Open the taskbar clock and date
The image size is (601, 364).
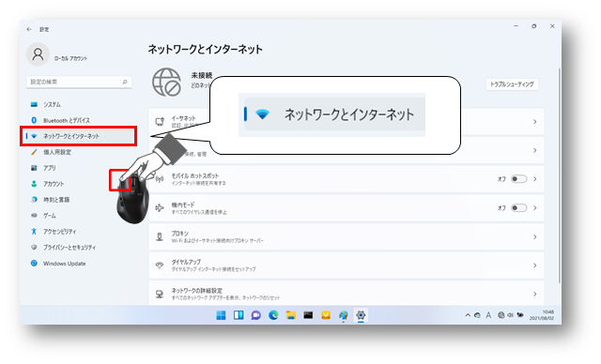[542, 315]
